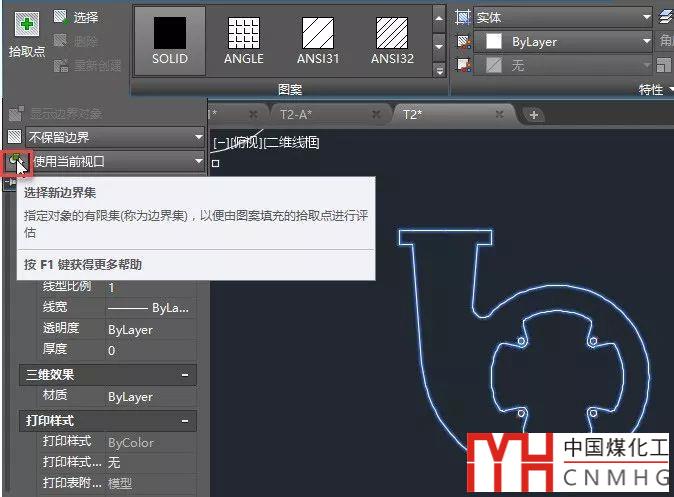Open the 使用当前视口 dropdown
Image resolution: width=674 pixels, height=497 pixels.
(200, 161)
